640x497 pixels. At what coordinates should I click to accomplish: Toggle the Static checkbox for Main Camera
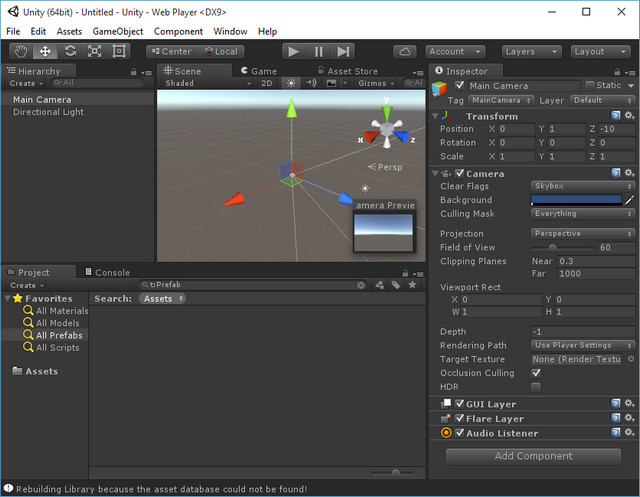[590, 86]
